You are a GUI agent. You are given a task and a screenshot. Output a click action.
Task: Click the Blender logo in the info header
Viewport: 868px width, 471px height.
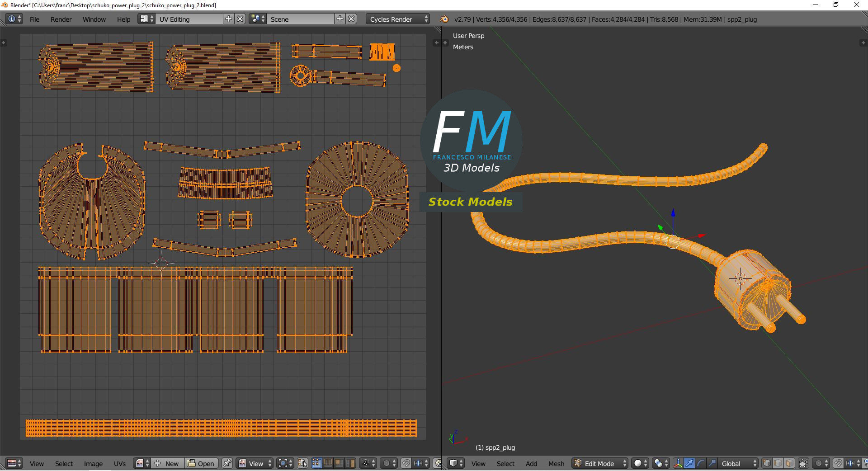[444, 19]
